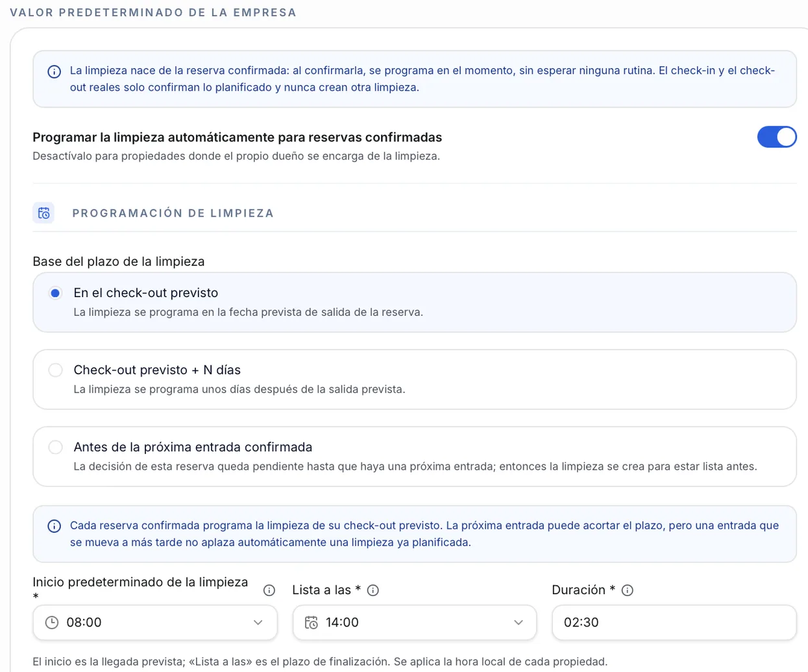Click the clock icon in 08:00 field
Viewport: 808px width, 672px height.
point(52,623)
